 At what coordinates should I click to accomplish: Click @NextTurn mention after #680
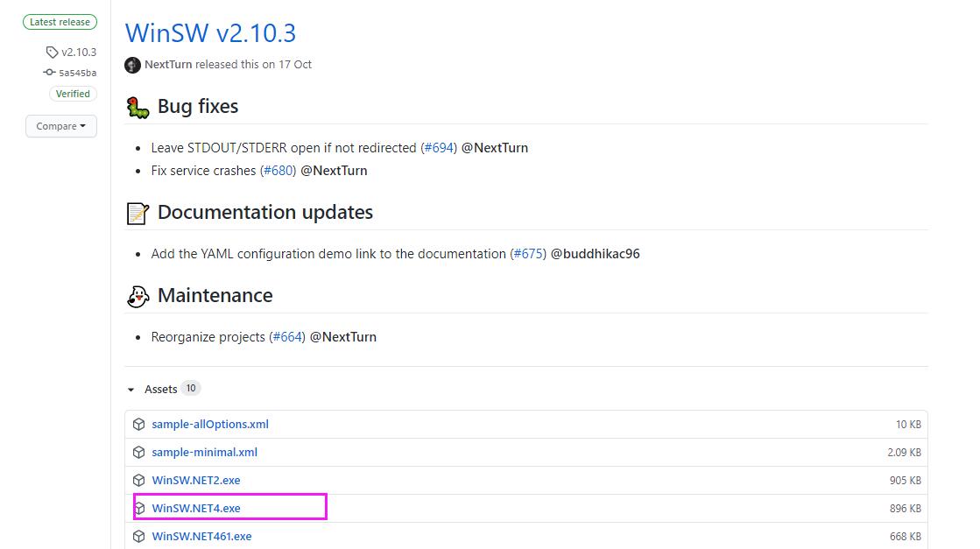tap(334, 171)
